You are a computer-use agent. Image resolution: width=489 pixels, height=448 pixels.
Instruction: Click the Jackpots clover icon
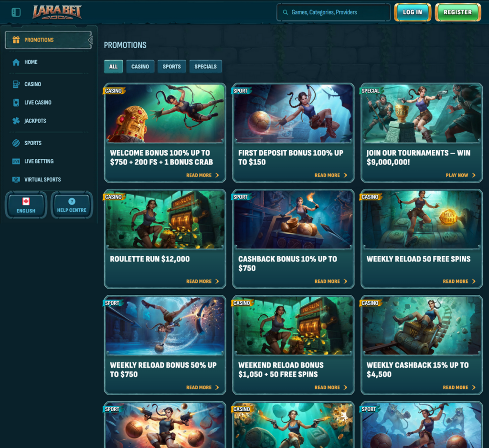[x=16, y=121]
